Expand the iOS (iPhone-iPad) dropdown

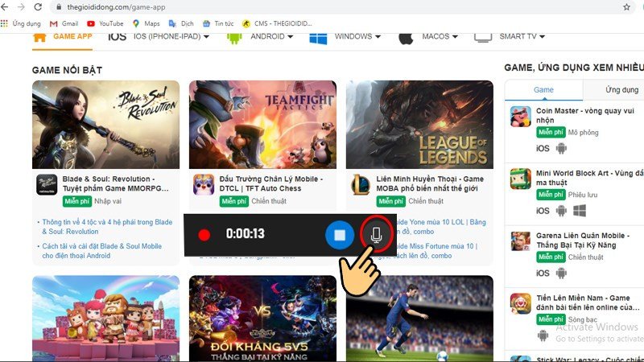point(171,37)
